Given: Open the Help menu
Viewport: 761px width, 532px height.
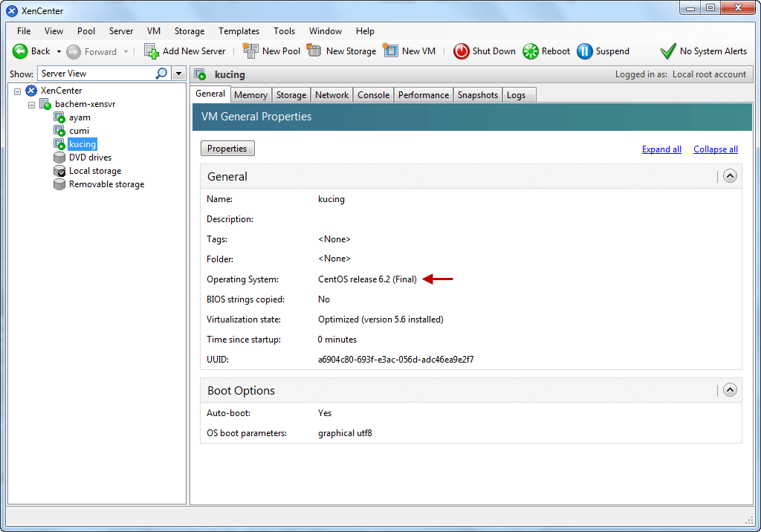Looking at the screenshot, I should click(x=365, y=31).
